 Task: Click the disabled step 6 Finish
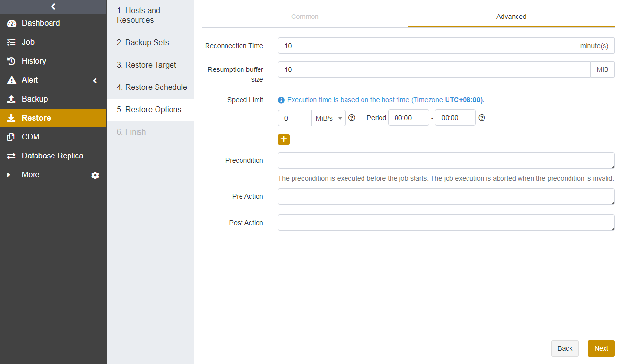click(x=151, y=132)
